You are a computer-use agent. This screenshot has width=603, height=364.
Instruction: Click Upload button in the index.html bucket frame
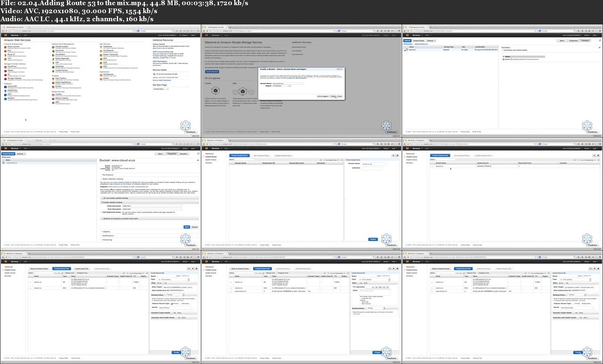pos(407,41)
